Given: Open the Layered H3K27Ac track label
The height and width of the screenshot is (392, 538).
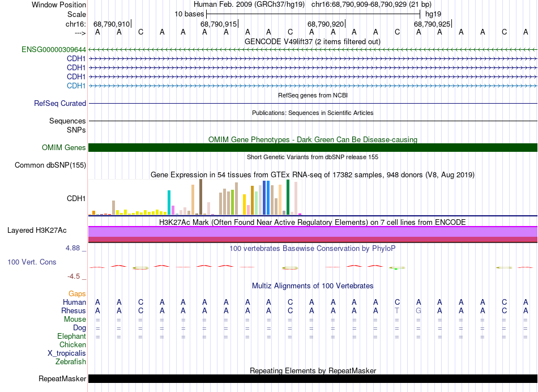Looking at the screenshot, I should point(37,231).
